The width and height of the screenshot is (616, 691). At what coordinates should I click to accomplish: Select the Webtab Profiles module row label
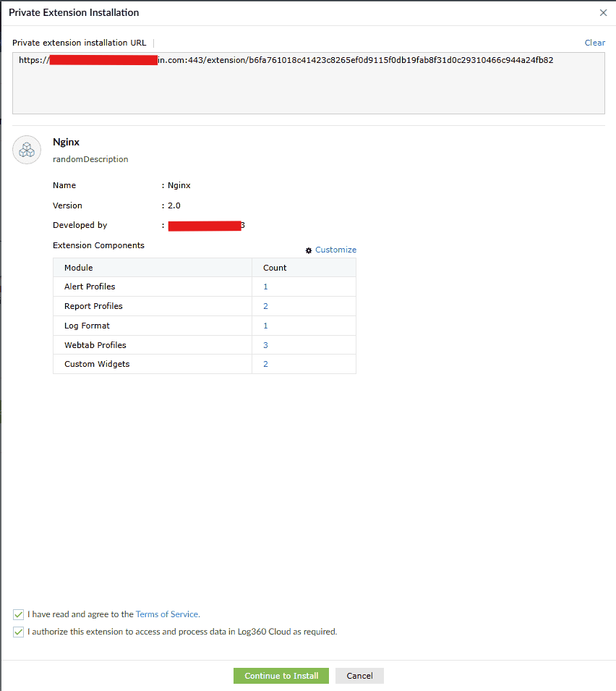click(95, 345)
